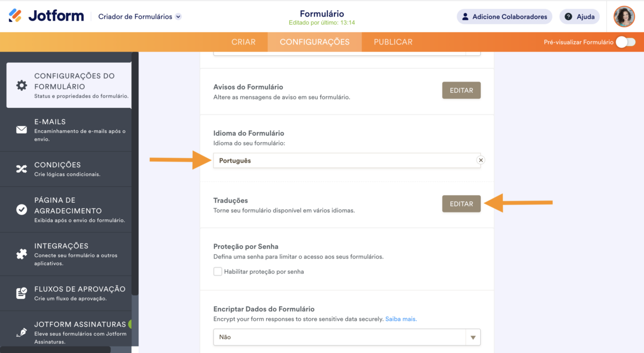Viewport: 644px width, 353px height.
Task: Click the Idioma do Formulário input field
Action: (x=343, y=160)
